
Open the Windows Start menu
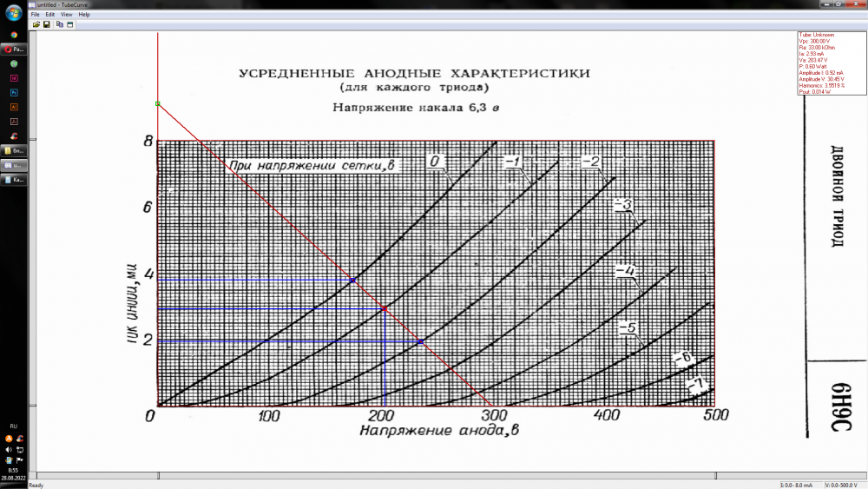click(14, 14)
